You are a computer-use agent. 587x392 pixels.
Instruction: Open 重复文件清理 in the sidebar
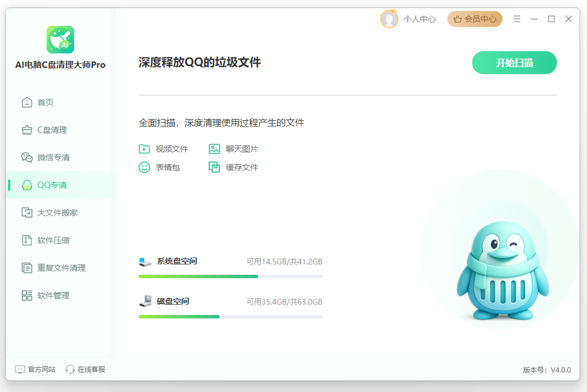tap(60, 268)
